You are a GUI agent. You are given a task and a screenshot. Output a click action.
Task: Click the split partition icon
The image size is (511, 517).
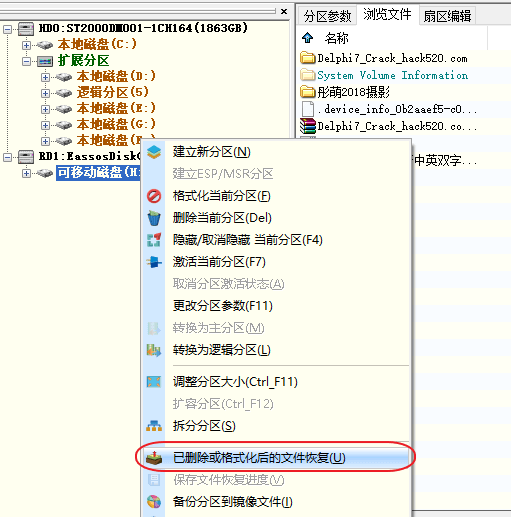click(x=154, y=426)
